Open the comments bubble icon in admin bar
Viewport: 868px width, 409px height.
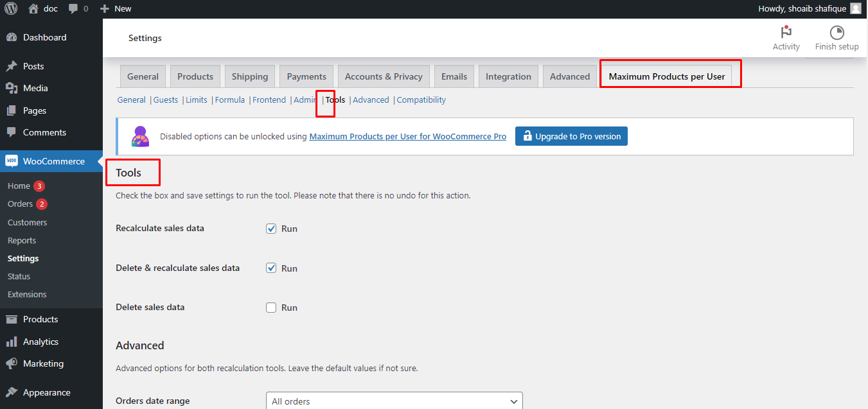coord(73,9)
